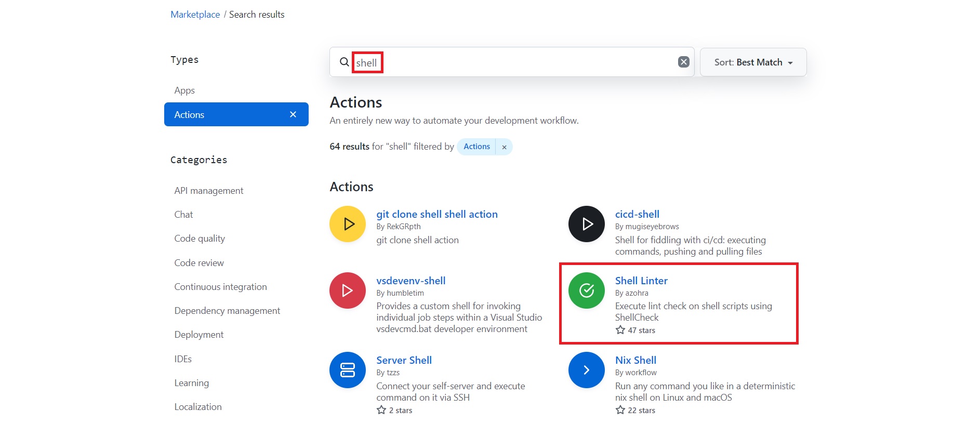Open the Continuous integration category
The image size is (980, 423).
(x=220, y=287)
